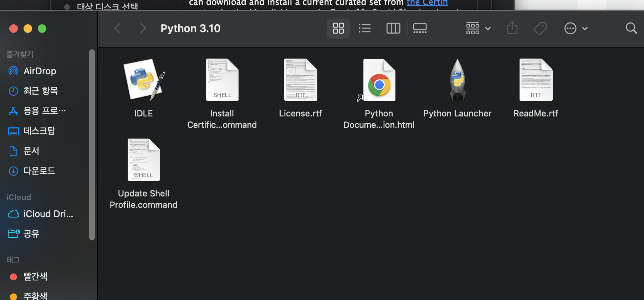This screenshot has height=300, width=644.
Task: Click the Update Shell Profile.command name label
Action: 144,199
